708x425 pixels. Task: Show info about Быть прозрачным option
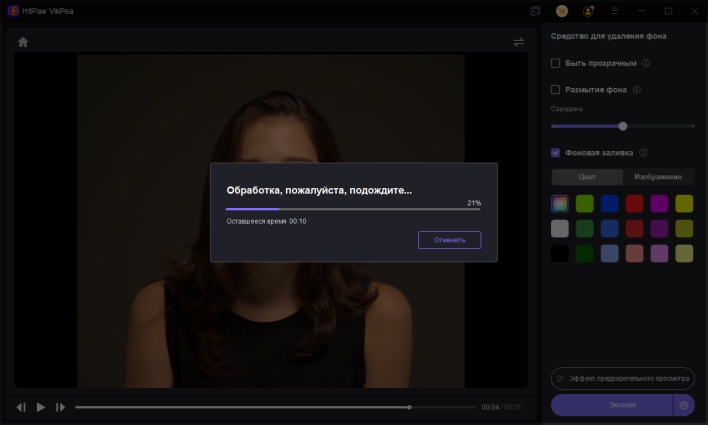click(646, 63)
